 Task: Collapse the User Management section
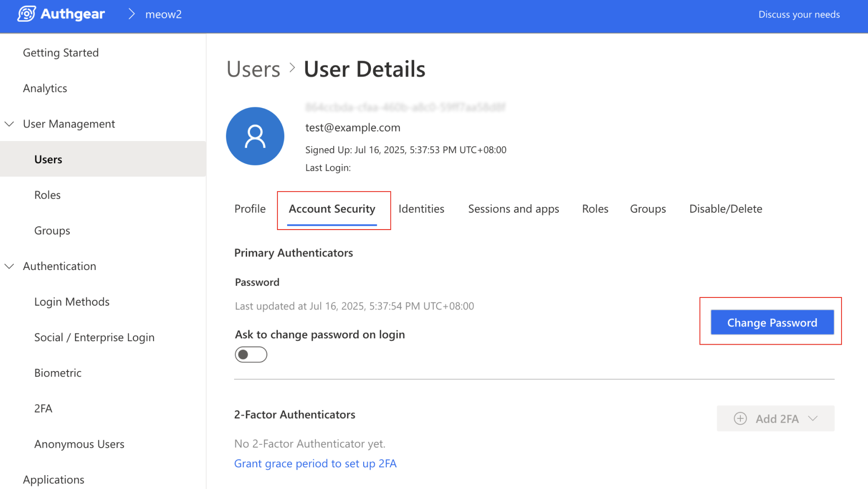[x=10, y=124]
